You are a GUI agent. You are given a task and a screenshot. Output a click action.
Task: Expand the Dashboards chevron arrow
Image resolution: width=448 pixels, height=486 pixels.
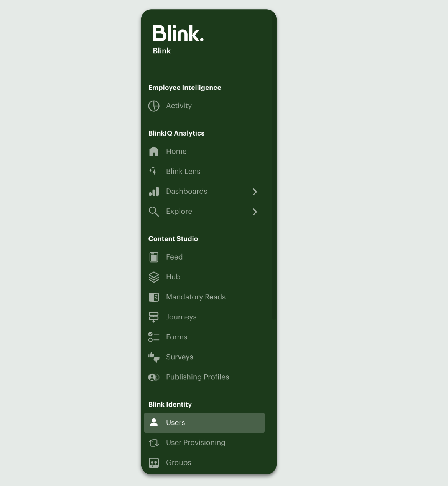pyautogui.click(x=255, y=192)
